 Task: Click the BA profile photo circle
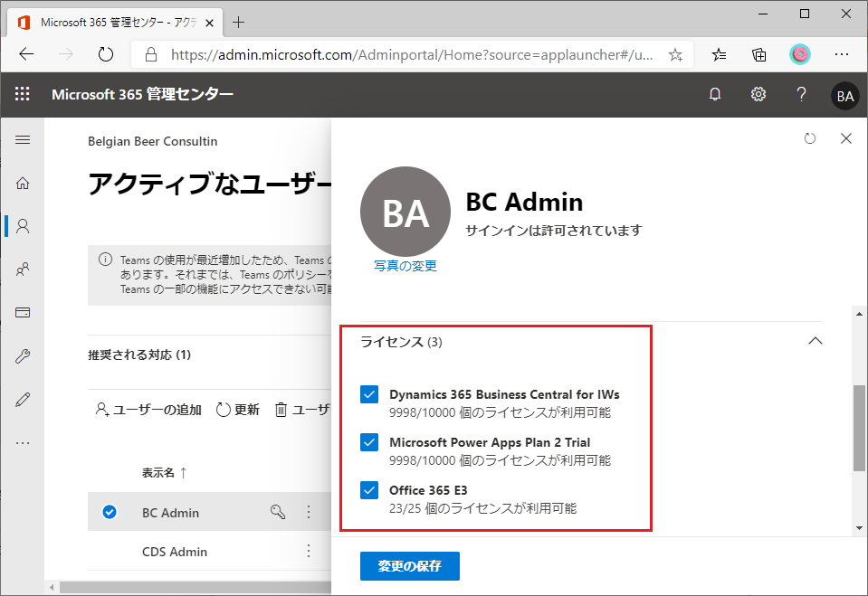tap(405, 212)
